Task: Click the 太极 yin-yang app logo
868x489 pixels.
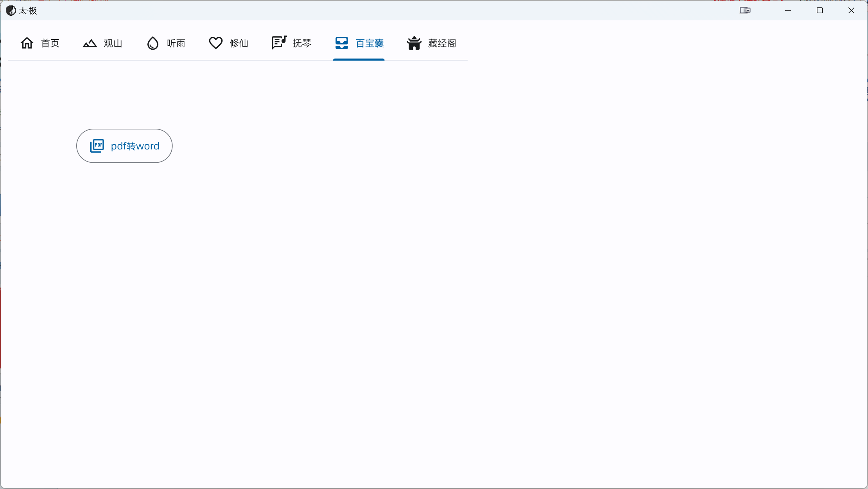Action: [x=11, y=11]
